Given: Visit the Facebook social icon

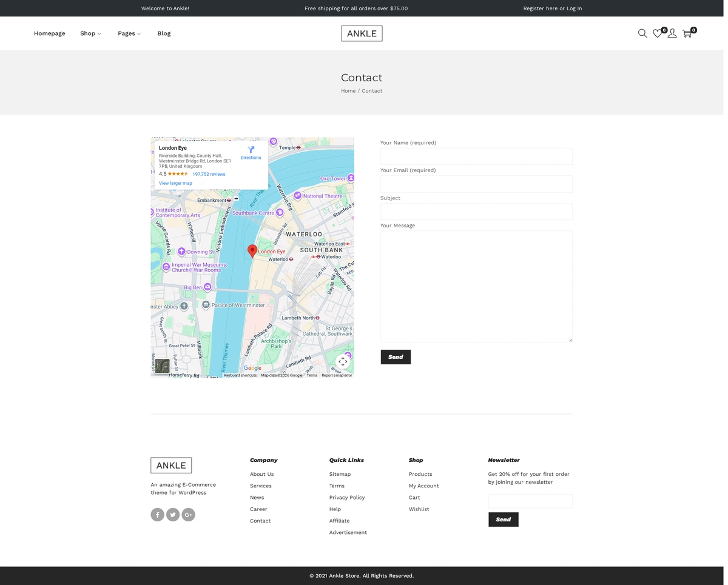Looking at the screenshot, I should [157, 515].
